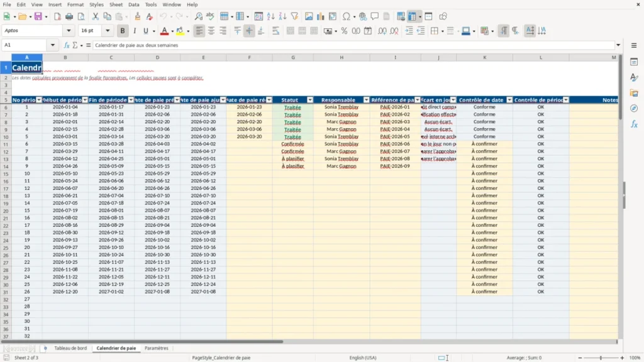Click the Sum sigma icon in formula bar
Image resolution: width=644 pixels, height=362 pixels.
75,45
